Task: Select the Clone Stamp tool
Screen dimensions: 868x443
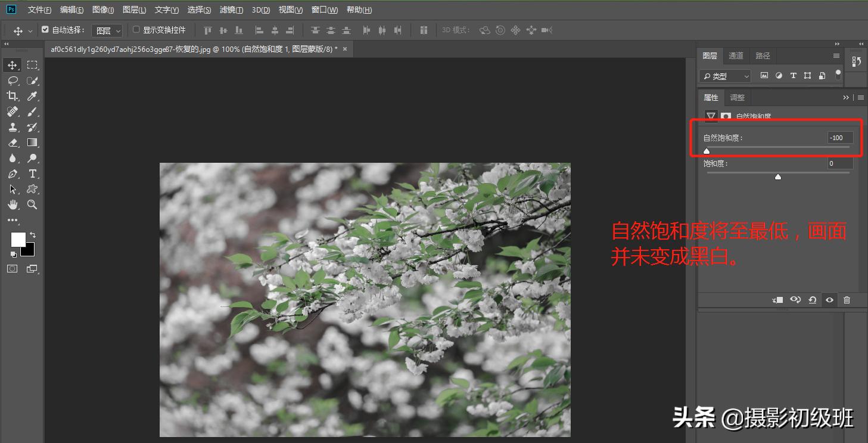Action: point(12,127)
